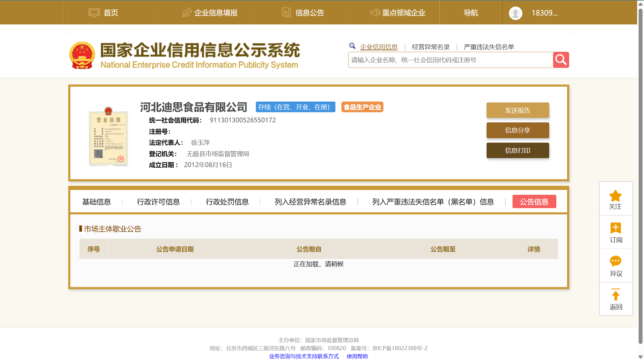
Task: Click the 公告期自 column header
Action: [x=309, y=249]
